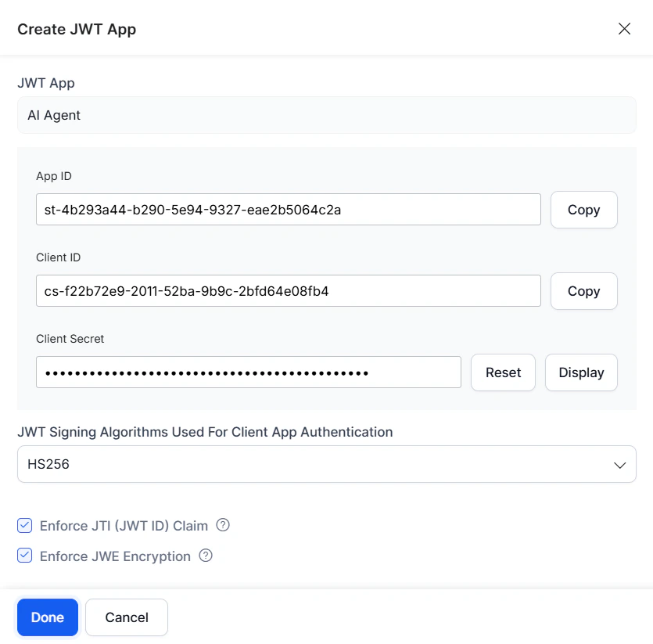Copy the Client ID value

[x=583, y=291]
